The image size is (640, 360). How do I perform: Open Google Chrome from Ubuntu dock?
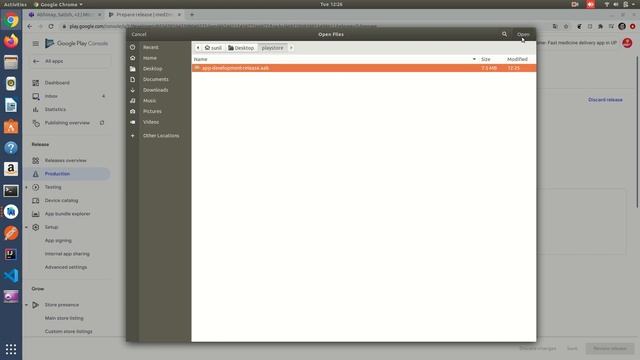[x=11, y=20]
